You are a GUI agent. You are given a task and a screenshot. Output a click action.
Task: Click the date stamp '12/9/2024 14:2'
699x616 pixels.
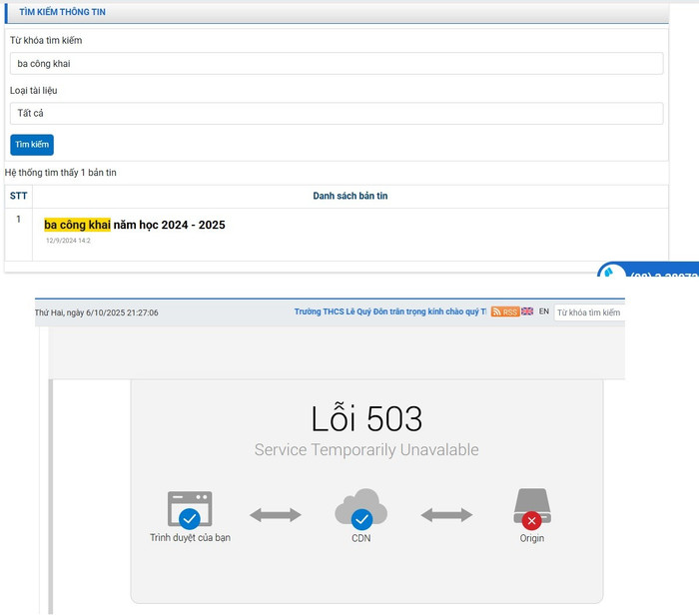coord(69,241)
